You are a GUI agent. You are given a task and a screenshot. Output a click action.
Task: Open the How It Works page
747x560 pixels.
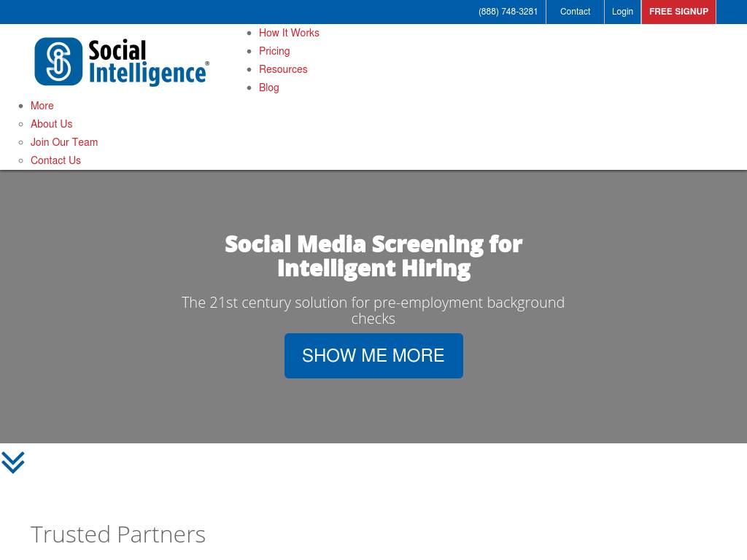289,33
